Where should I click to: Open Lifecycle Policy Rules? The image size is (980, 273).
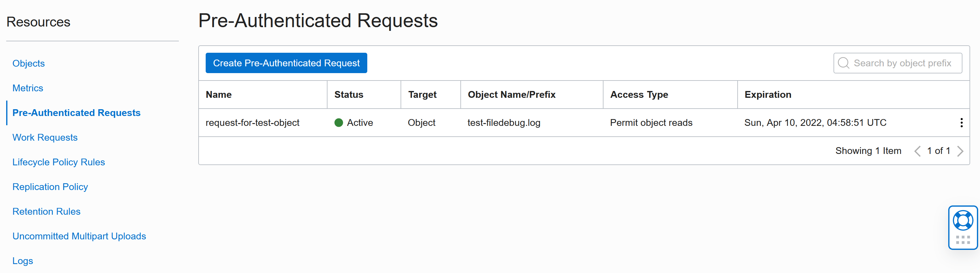[x=59, y=162]
